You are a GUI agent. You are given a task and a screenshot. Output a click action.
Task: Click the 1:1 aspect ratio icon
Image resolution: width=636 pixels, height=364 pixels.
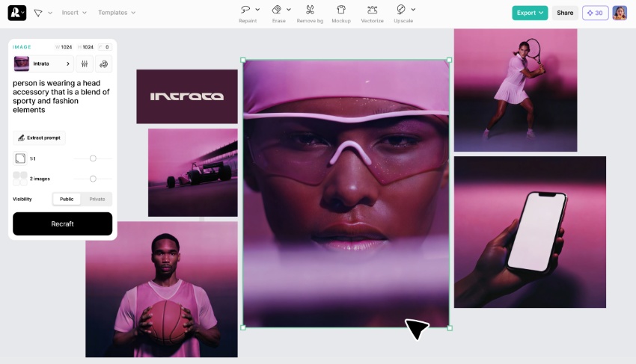(20, 158)
